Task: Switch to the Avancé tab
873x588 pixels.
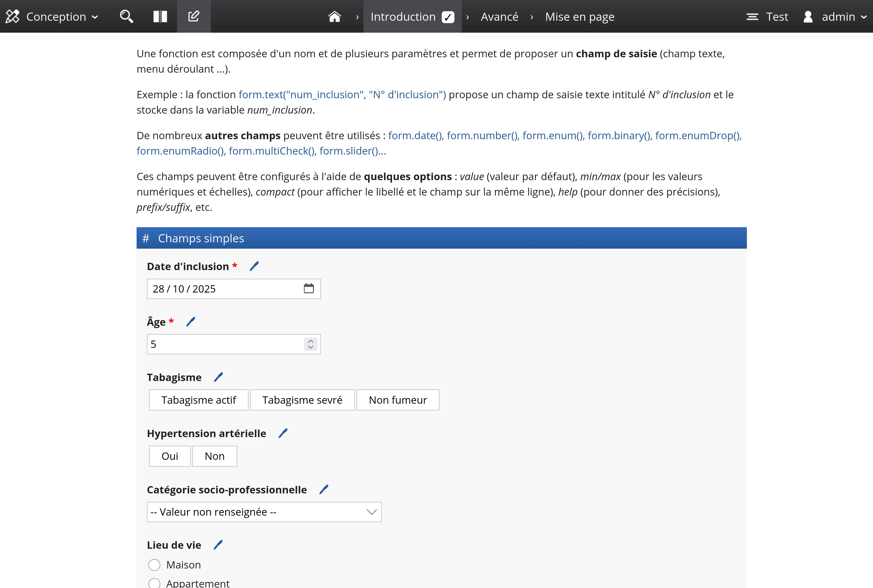Action: pos(499,17)
